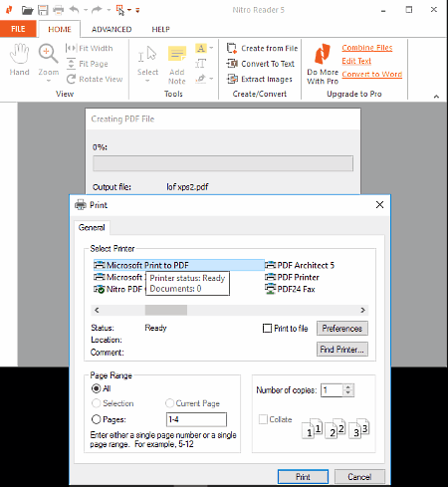This screenshot has width=448, height=487.
Task: Switch to the ADVANCED ribbon tab
Action: coord(112,29)
